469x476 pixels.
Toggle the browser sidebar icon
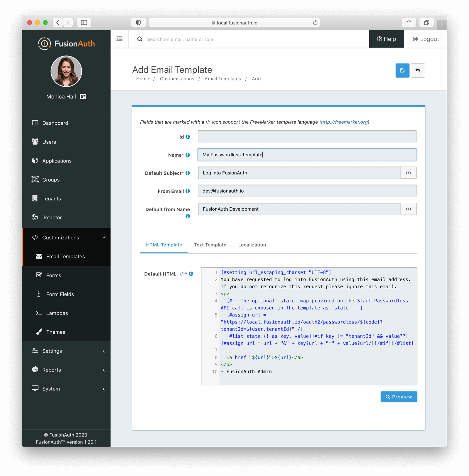(84, 22)
